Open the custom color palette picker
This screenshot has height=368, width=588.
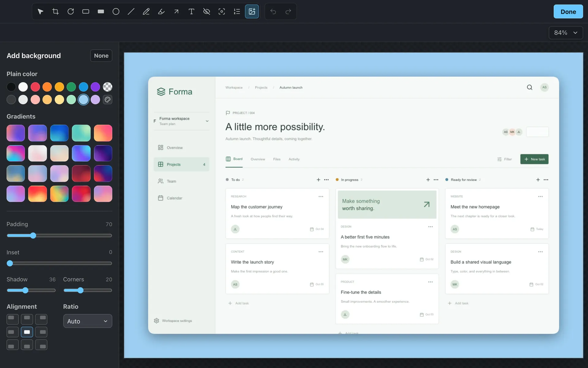click(x=107, y=100)
